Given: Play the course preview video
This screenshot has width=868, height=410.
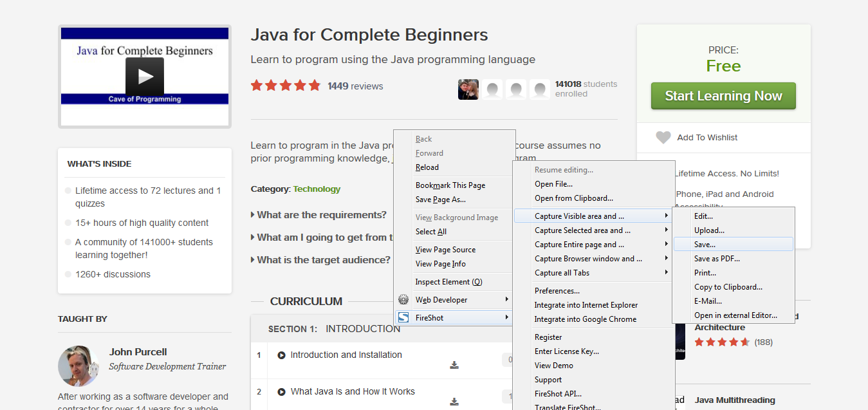Looking at the screenshot, I should (144, 76).
